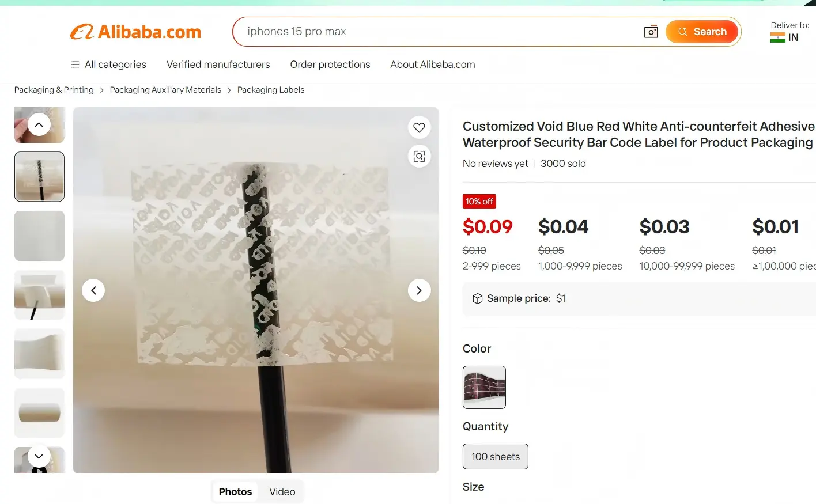The image size is (816, 504).
Task: Open Packaging Auxiliary Materials breadcrumb link
Action: point(165,90)
